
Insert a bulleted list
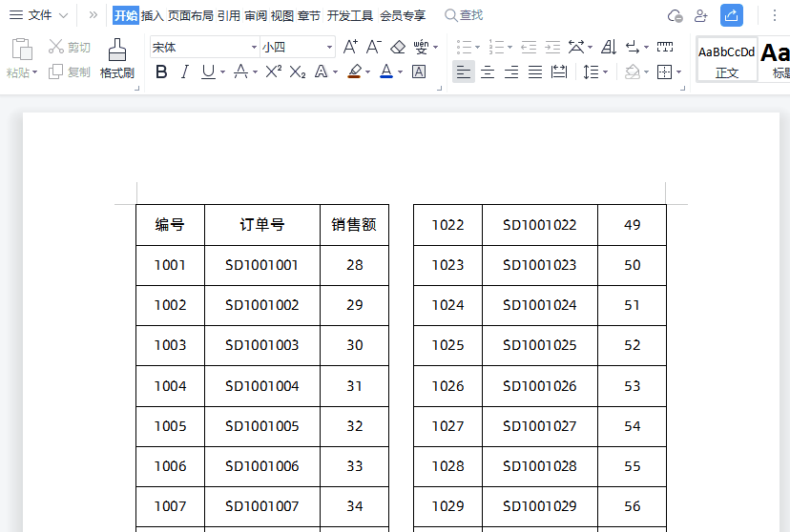[x=464, y=48]
